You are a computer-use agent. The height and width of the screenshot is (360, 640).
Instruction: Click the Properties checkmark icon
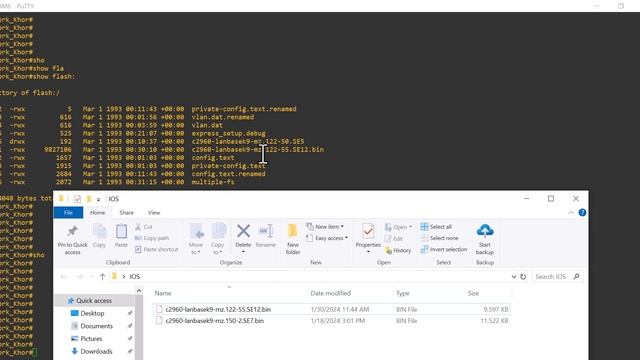[368, 231]
